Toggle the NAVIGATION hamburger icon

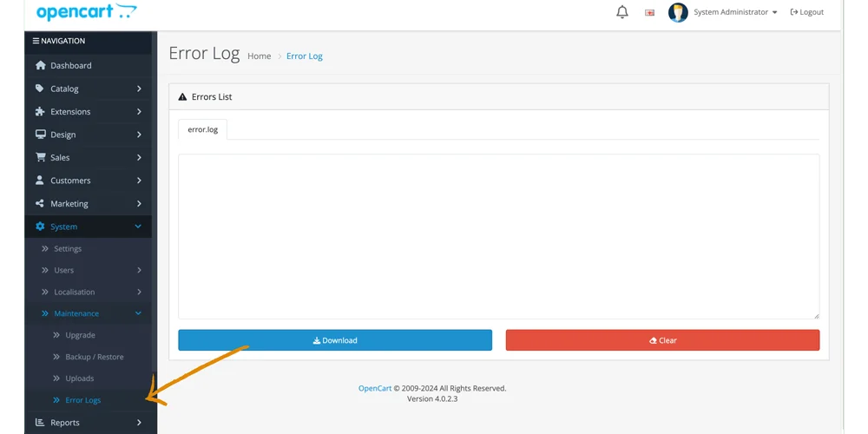pos(36,41)
